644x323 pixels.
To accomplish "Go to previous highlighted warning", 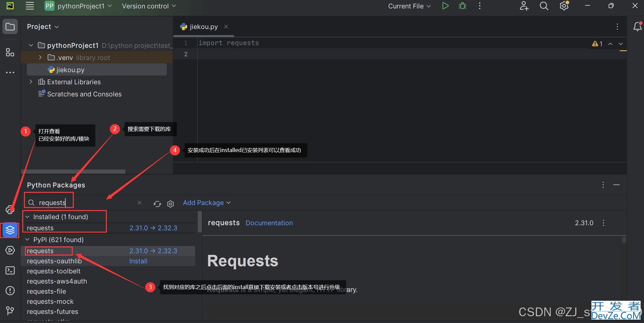I will click(x=610, y=44).
